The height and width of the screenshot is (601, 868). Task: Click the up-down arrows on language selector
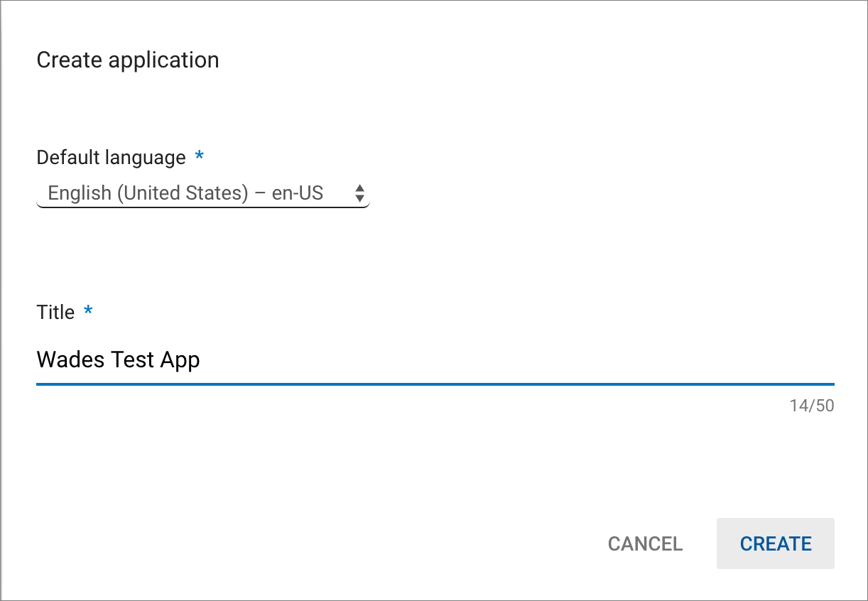point(360,193)
